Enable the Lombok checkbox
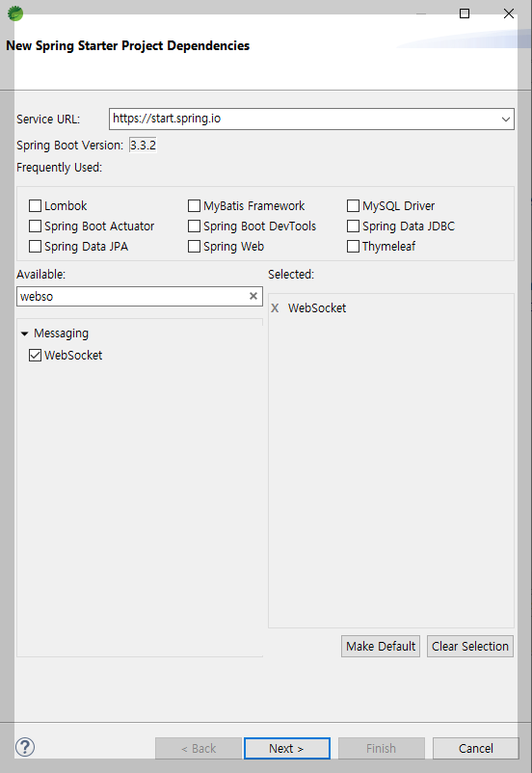The height and width of the screenshot is (773, 532). click(x=35, y=205)
